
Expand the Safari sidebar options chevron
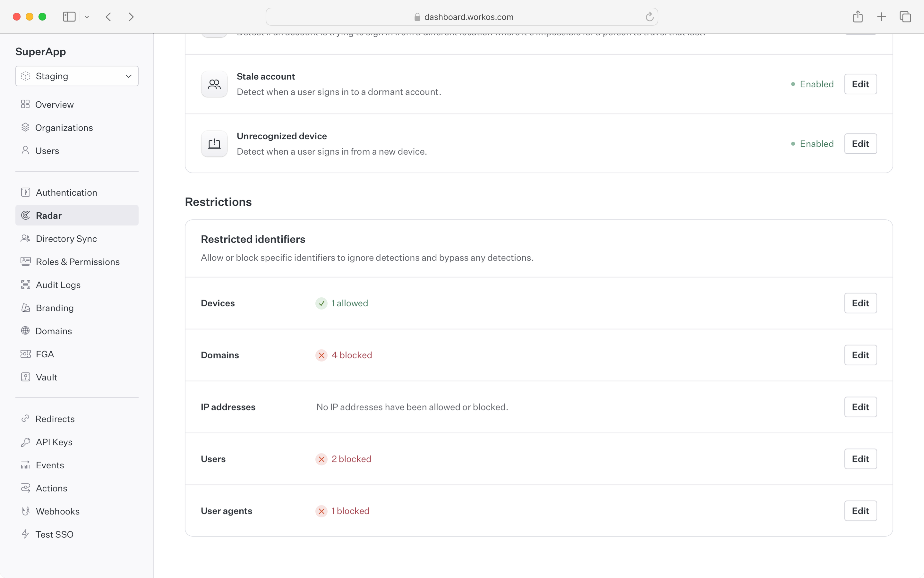[x=87, y=17]
